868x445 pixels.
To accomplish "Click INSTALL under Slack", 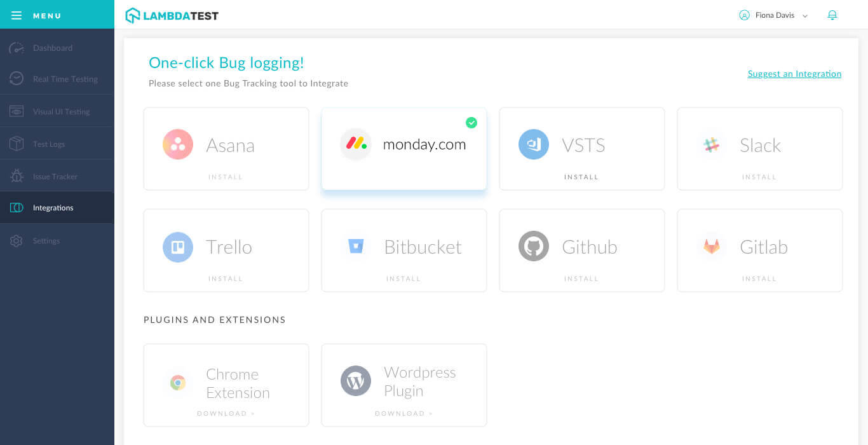I will (759, 177).
